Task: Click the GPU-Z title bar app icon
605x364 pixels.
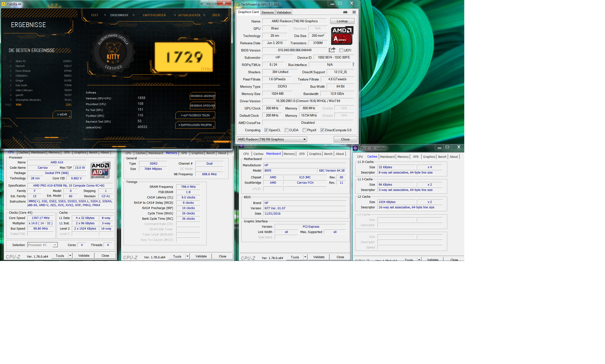Action: click(237, 4)
